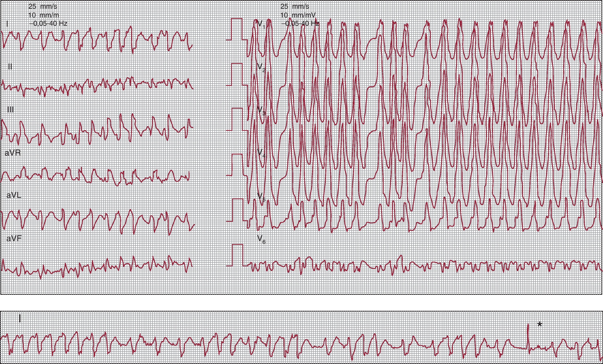This screenshot has height=364, width=603.
Task: Click the aVF lead label
Action: coord(14,238)
